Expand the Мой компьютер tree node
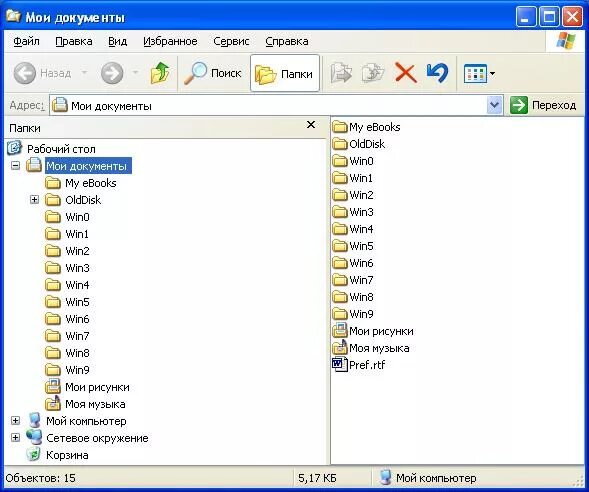This screenshot has height=492, width=589. tap(15, 421)
